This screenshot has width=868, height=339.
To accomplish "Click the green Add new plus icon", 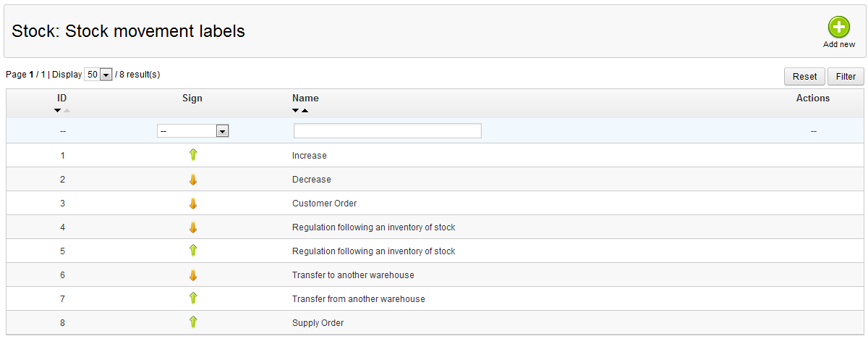I will point(838,28).
